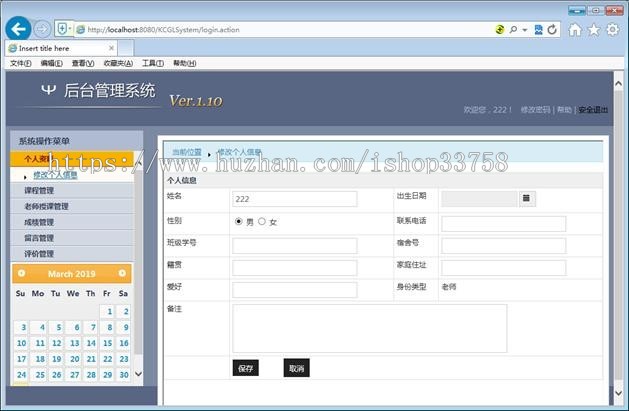Select March 15 in the calendar

click(108, 343)
